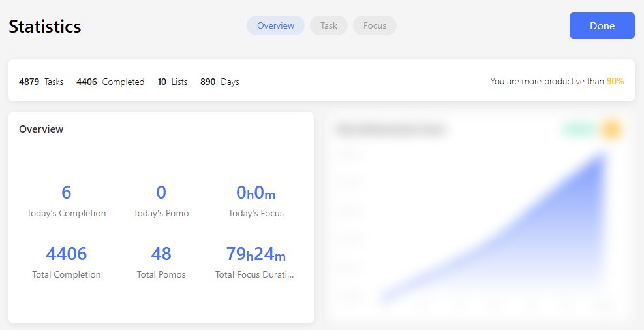
Task: Switch to the Overview tab
Action: point(275,25)
